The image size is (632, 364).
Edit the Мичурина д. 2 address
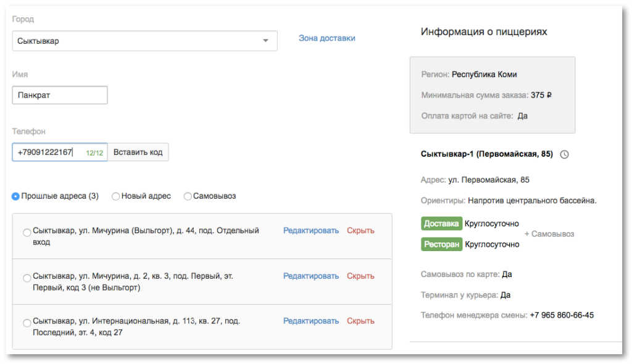[311, 276]
